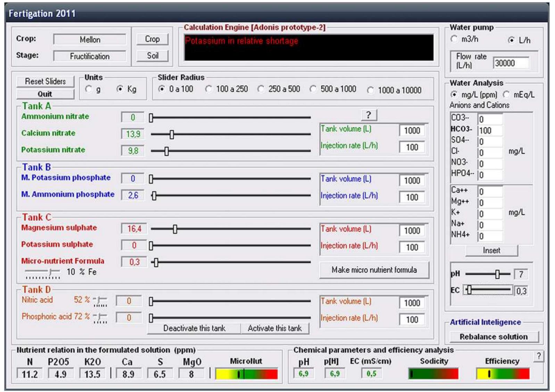Click the Ammonium nitrate slider handle

(x=151, y=118)
